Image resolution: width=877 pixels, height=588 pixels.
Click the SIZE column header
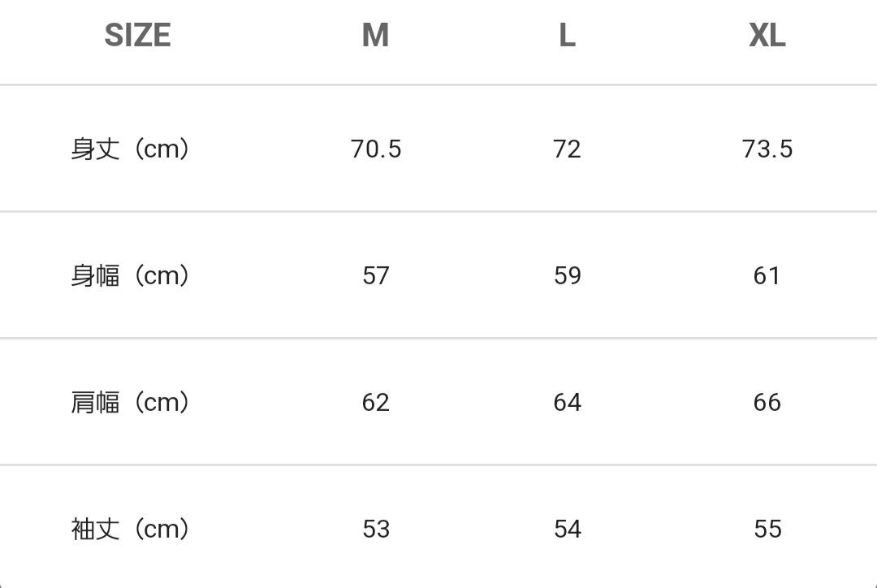coord(137,36)
